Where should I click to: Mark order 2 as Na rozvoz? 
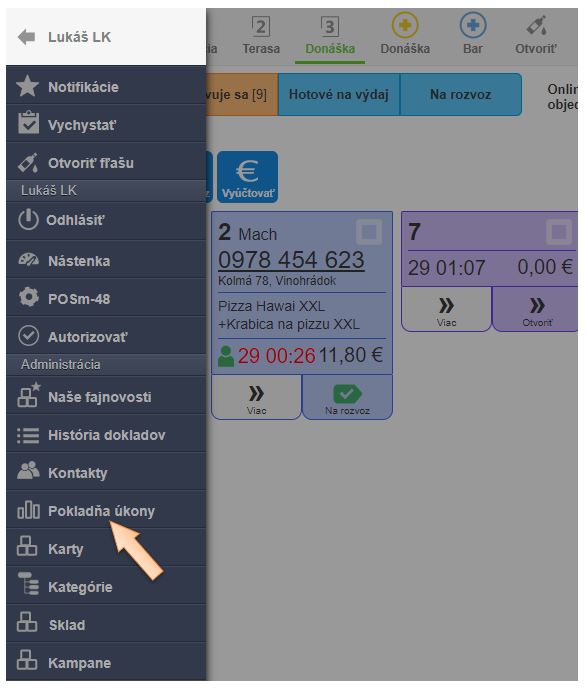pos(347,398)
